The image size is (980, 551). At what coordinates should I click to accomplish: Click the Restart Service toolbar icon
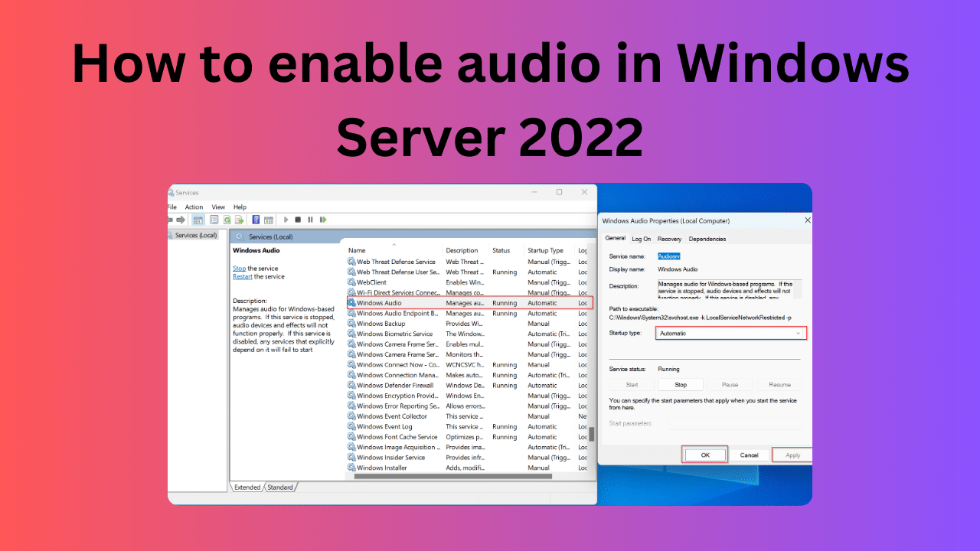[322, 220]
